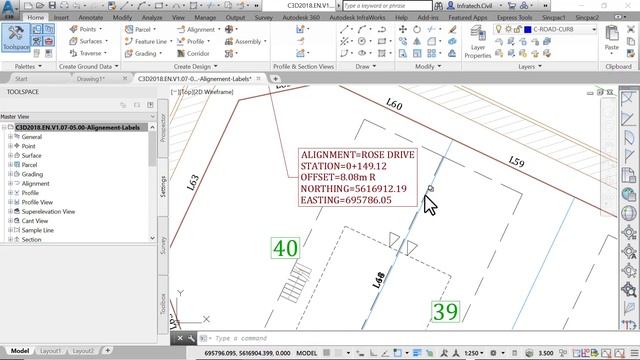Click the Erase tool in Modify panel

click(x=452, y=29)
